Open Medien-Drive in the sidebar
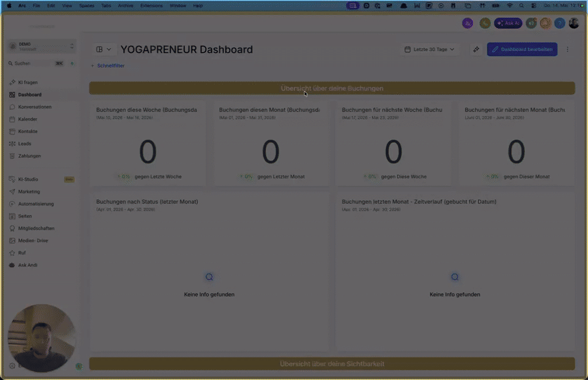The image size is (588, 380). click(33, 241)
